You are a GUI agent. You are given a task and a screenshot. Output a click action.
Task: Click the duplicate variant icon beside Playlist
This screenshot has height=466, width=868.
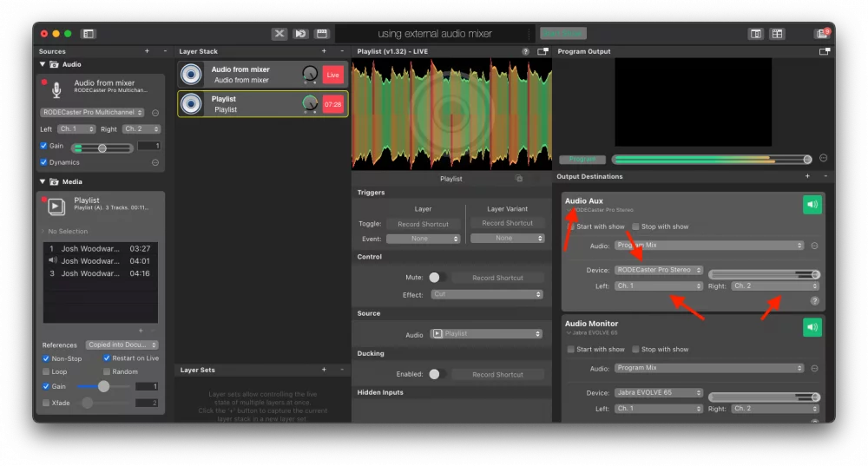coord(519,178)
